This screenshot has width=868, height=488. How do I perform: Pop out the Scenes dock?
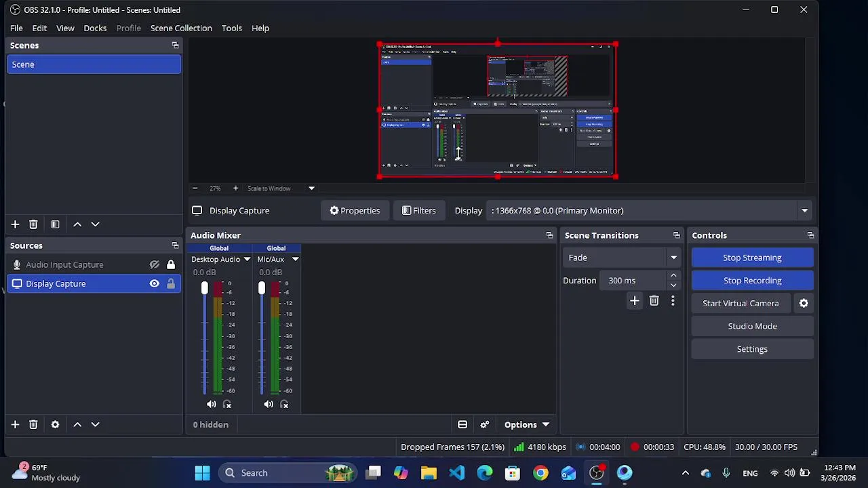point(175,45)
